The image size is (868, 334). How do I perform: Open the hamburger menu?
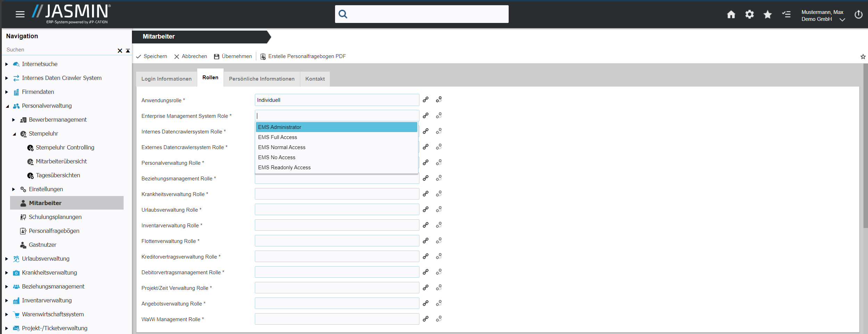(20, 14)
